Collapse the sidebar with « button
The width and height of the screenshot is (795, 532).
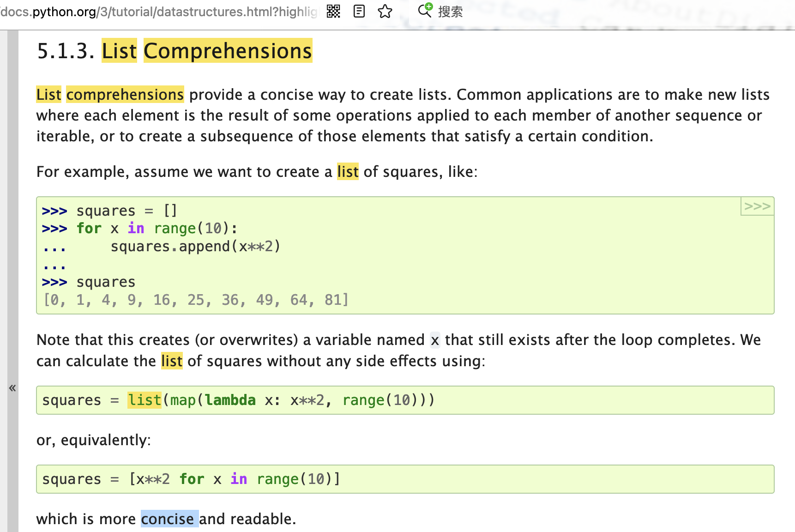[12, 388]
